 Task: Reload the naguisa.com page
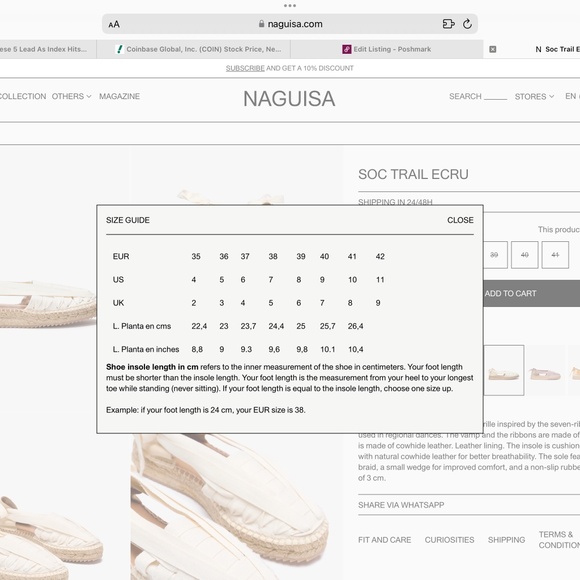467,24
